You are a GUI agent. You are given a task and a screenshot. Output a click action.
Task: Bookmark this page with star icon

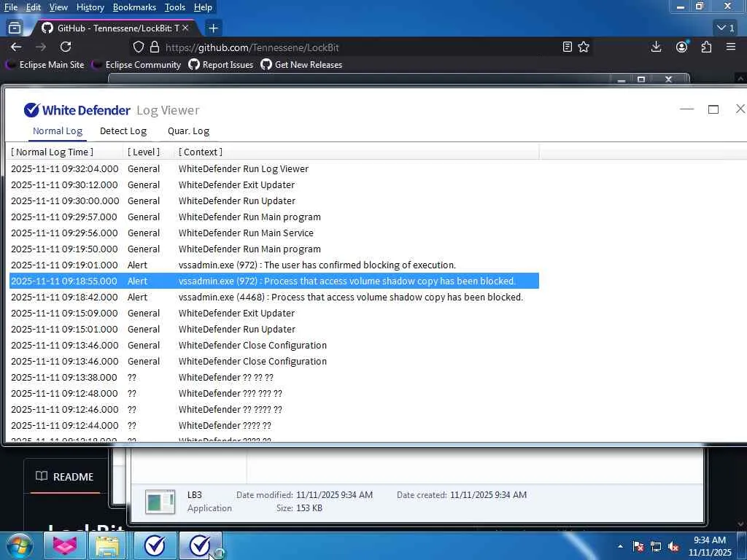coord(584,47)
